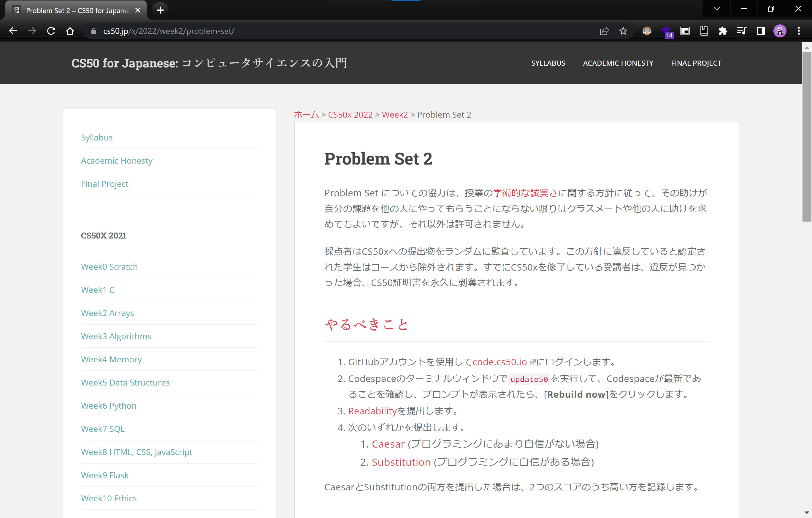Screen dimensions: 812x518
Task: Open a new browser tab
Action: coord(160,10)
